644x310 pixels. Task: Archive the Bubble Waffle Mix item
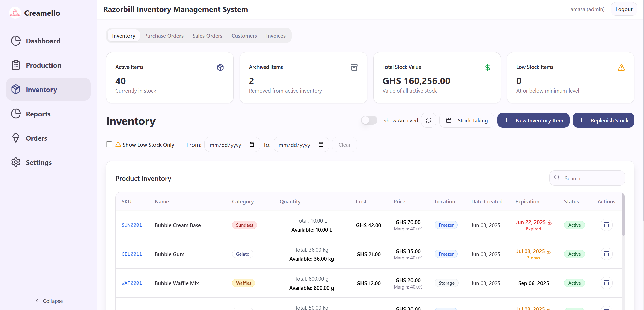tap(606, 283)
